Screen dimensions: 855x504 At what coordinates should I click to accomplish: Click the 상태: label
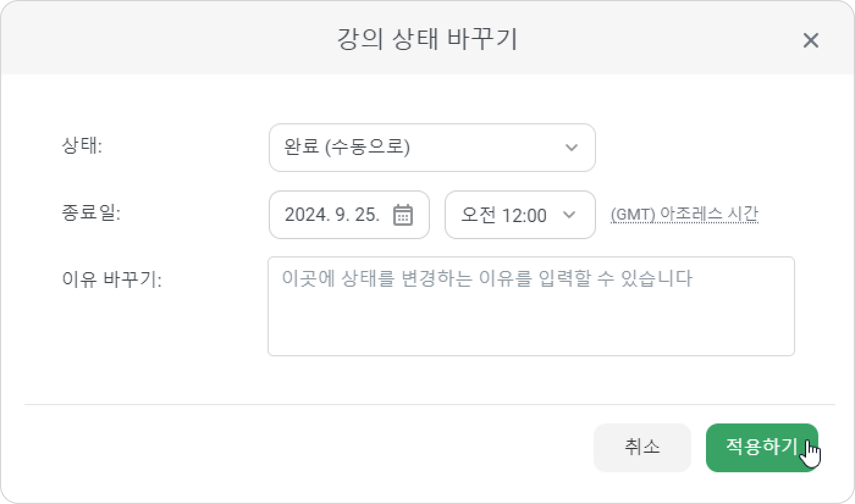point(82,146)
